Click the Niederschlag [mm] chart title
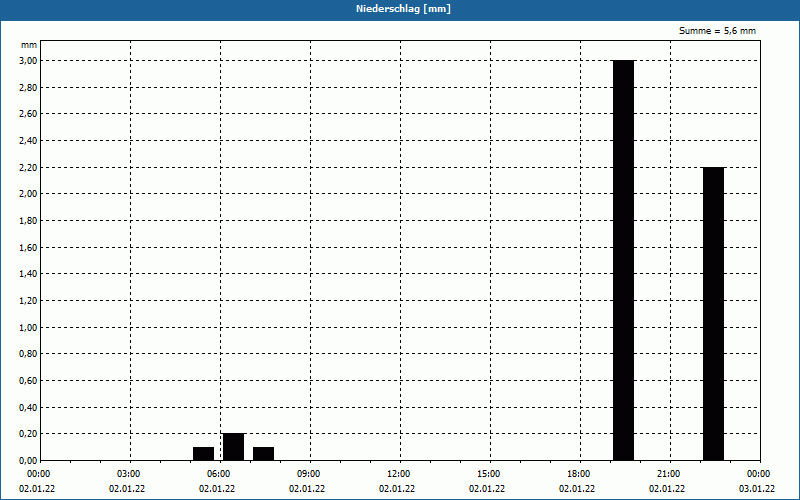800x500 pixels. click(403, 9)
